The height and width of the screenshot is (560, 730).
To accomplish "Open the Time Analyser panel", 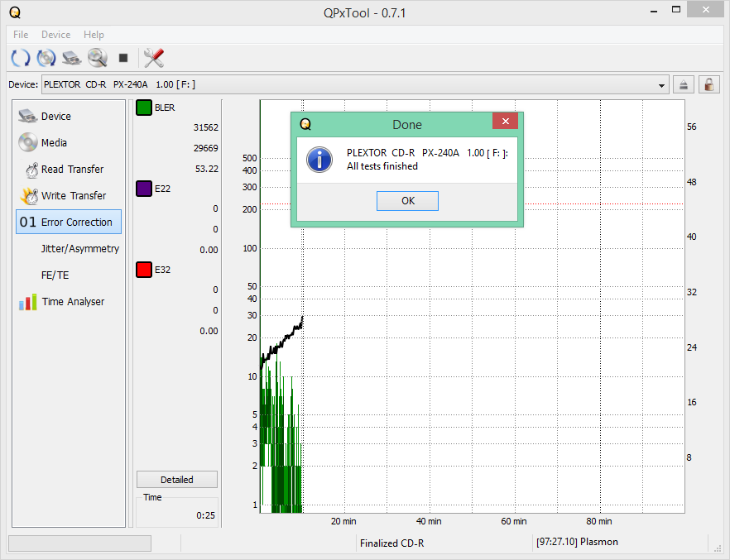I will click(x=69, y=302).
